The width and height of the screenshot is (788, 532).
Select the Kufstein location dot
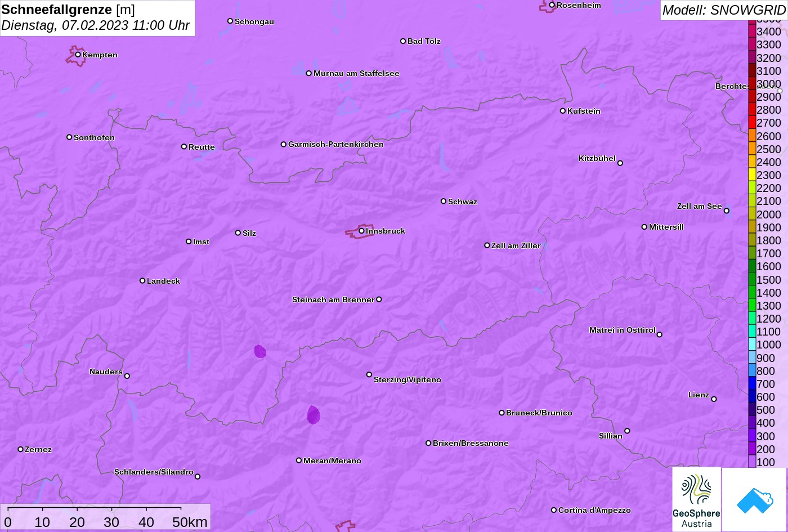click(x=562, y=111)
